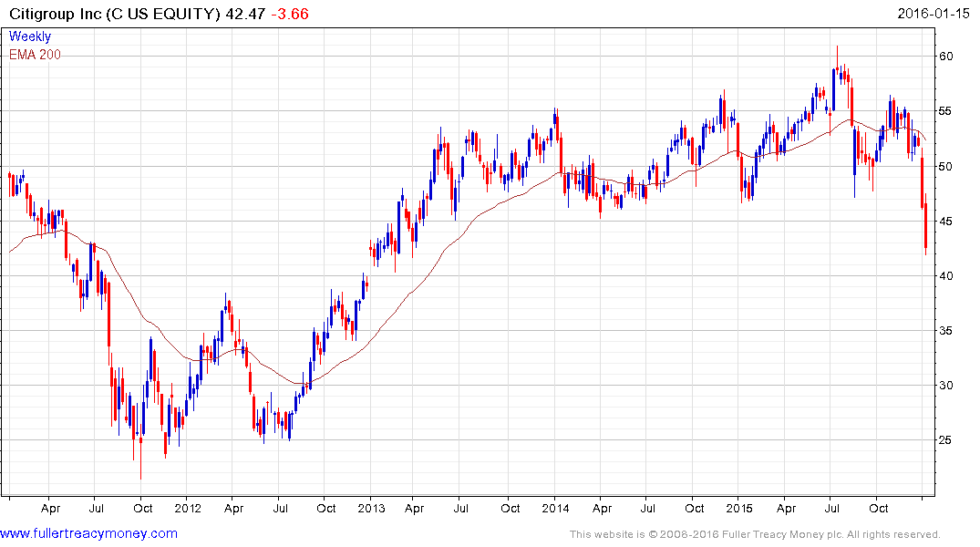Image resolution: width=980 pixels, height=547 pixels.
Task: Click the 2015 year axis label
Action: click(x=739, y=508)
